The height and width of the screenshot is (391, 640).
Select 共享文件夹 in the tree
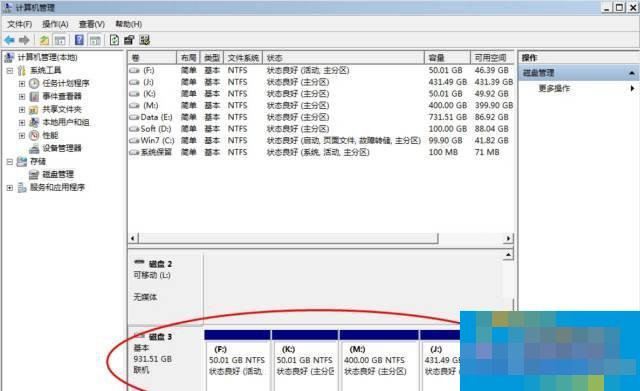pyautogui.click(x=62, y=109)
